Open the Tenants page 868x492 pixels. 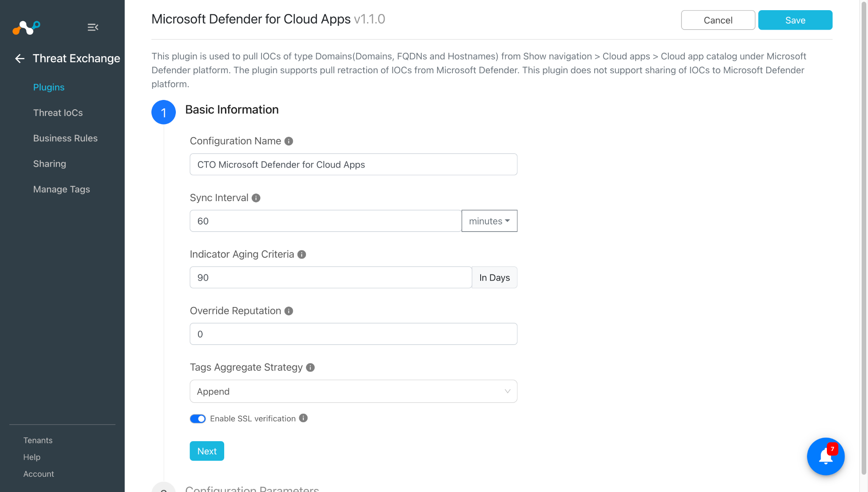tap(38, 440)
